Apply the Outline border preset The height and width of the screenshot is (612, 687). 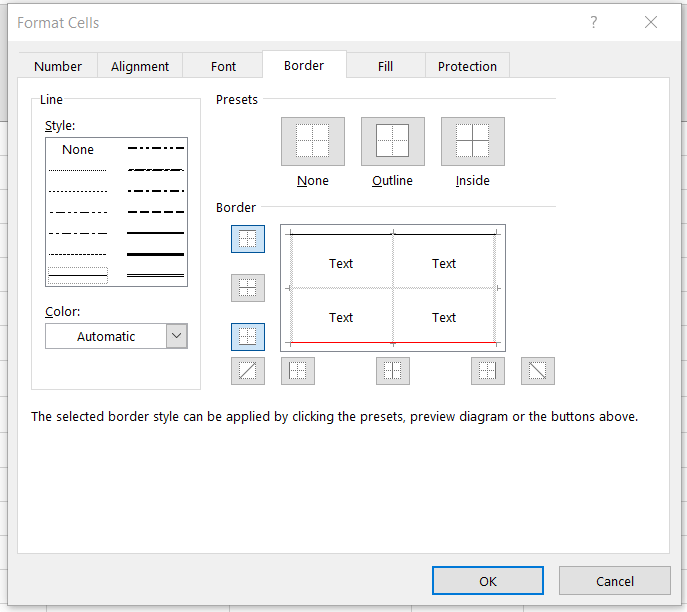[393, 141]
